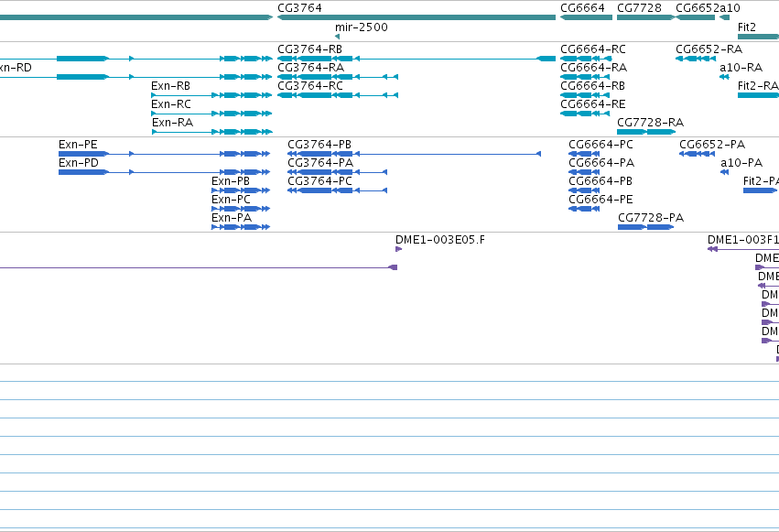
Task: Click the CG3764-PB protein label
Action: 319,145
